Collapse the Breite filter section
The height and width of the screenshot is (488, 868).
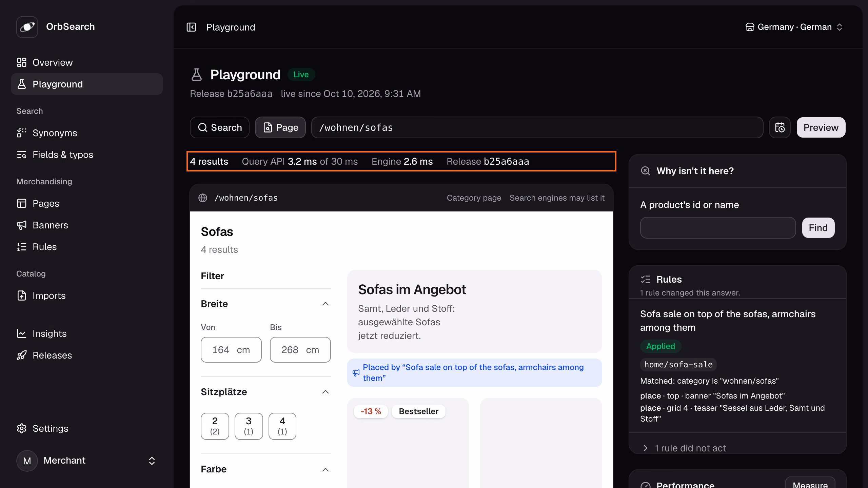point(266,304)
